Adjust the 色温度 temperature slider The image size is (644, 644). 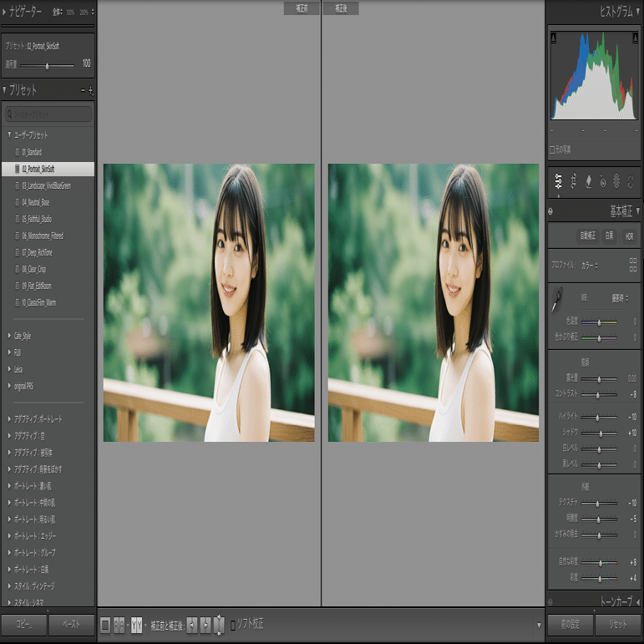[x=599, y=322]
